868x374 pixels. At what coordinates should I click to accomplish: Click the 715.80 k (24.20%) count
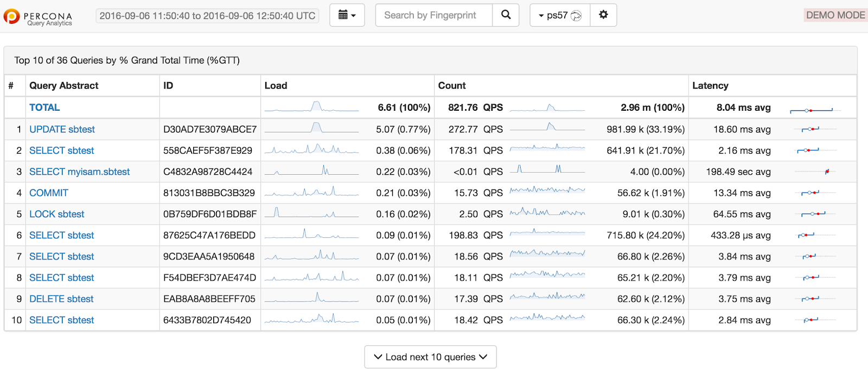point(646,235)
